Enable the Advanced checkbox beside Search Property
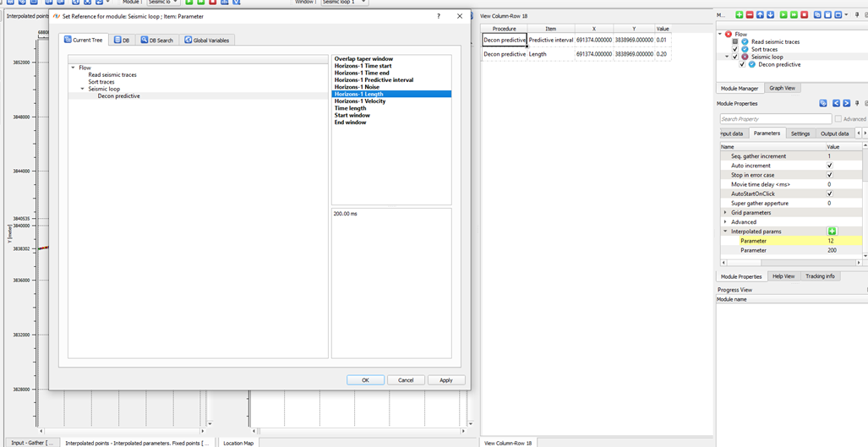868x447 pixels. [838, 119]
